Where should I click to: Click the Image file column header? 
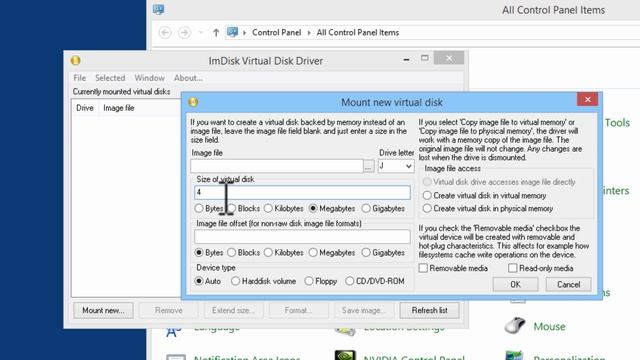pyautogui.click(x=119, y=108)
